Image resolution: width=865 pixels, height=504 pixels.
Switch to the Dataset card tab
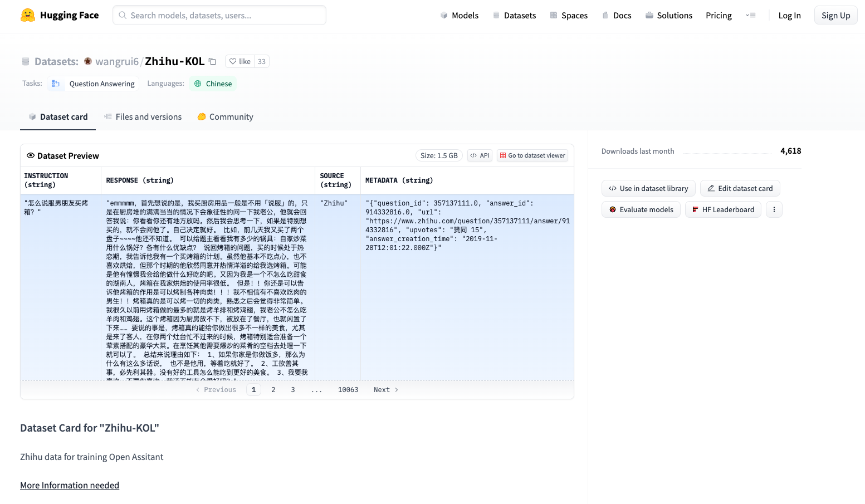(x=58, y=117)
